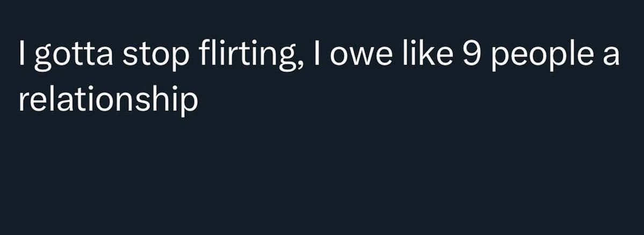Click the letter "f" in "flirting"
644x235 pixels.
point(205,52)
